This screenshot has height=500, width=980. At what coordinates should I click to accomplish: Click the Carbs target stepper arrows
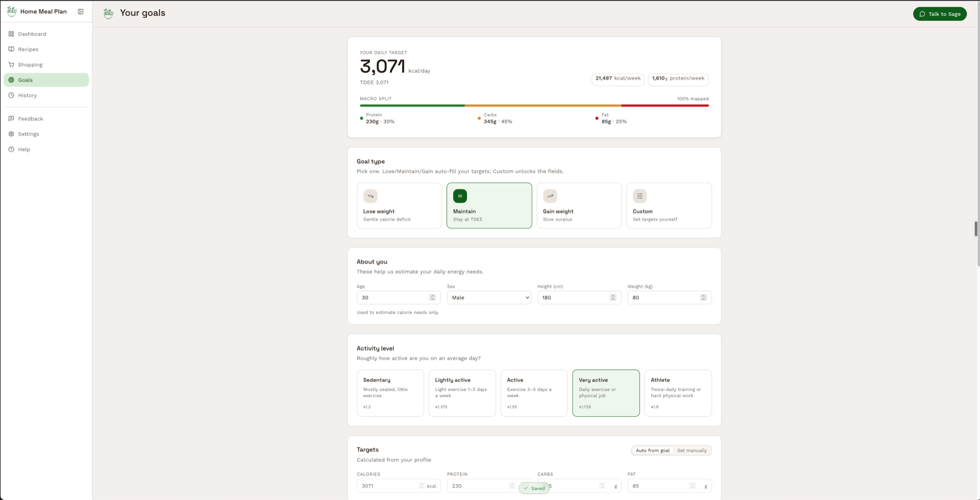pyautogui.click(x=602, y=486)
